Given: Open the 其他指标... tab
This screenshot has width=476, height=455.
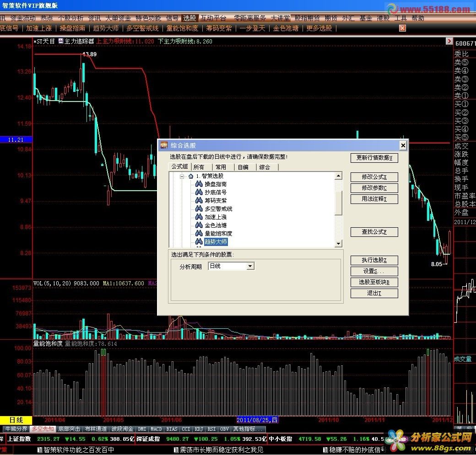Looking at the screenshot, I should [248, 429].
